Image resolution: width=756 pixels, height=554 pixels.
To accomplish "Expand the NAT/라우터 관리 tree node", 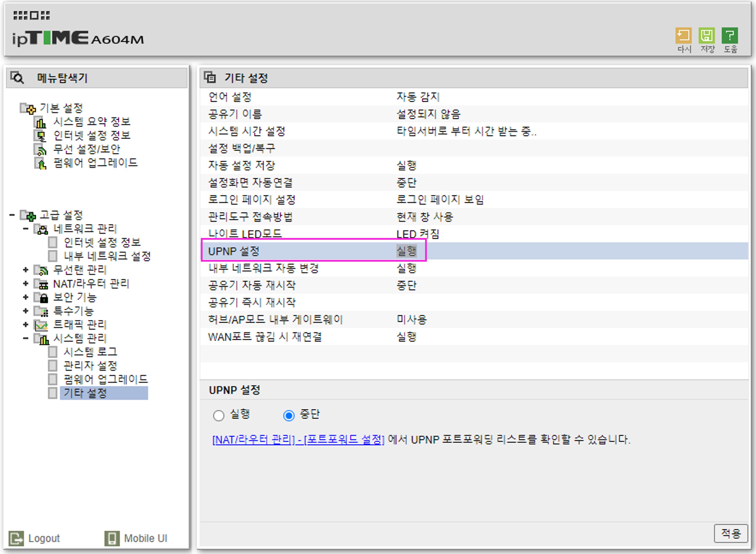I will click(x=25, y=284).
